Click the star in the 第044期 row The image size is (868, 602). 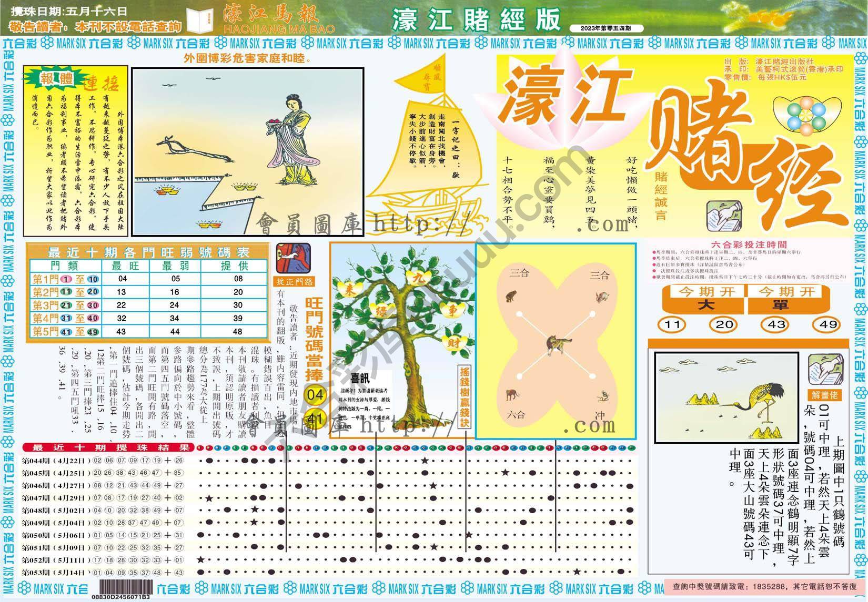point(424,461)
